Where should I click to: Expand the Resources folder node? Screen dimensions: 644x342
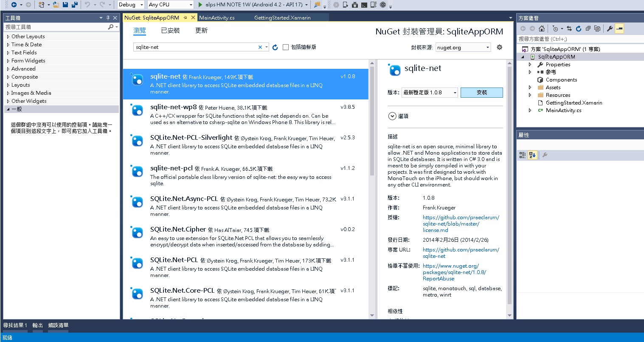pyautogui.click(x=530, y=95)
